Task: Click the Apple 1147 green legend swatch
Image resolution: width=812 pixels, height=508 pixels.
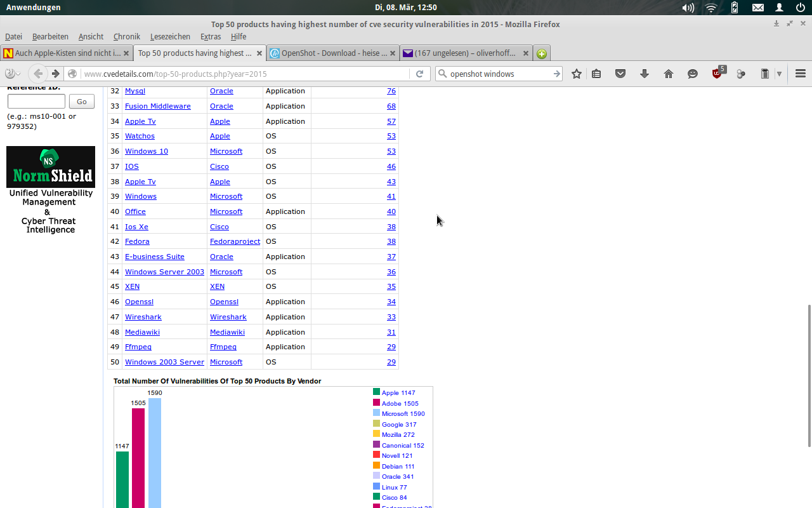Action: (377, 392)
